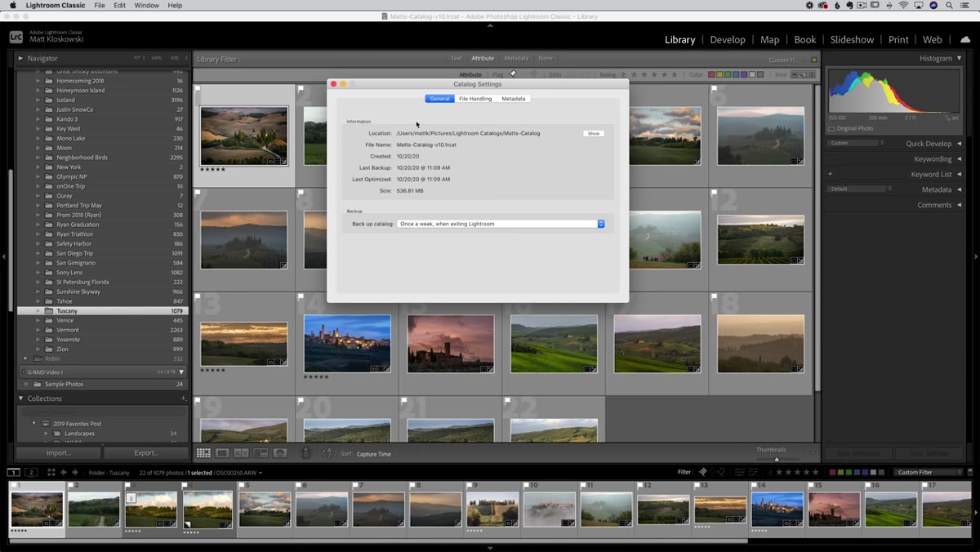Image resolution: width=980 pixels, height=552 pixels.
Task: Open the Wi-Fi menu bar icon
Action: pos(904,5)
